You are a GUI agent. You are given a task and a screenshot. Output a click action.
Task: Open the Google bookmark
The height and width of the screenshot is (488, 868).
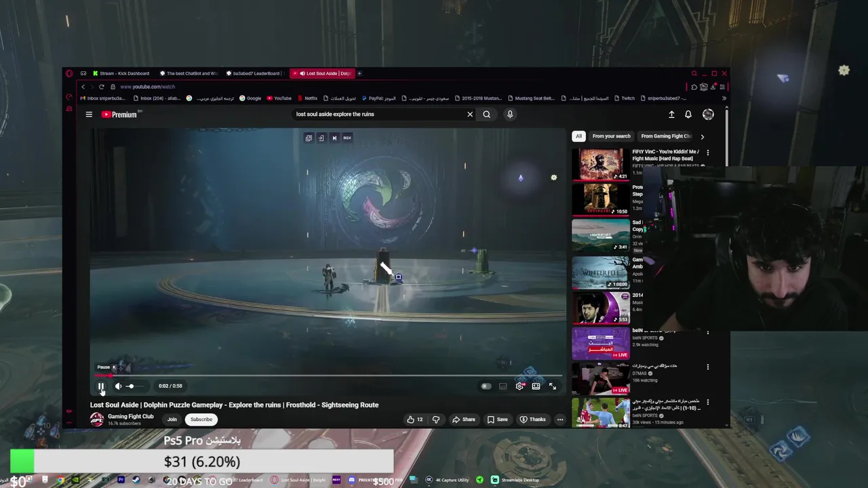coord(250,98)
